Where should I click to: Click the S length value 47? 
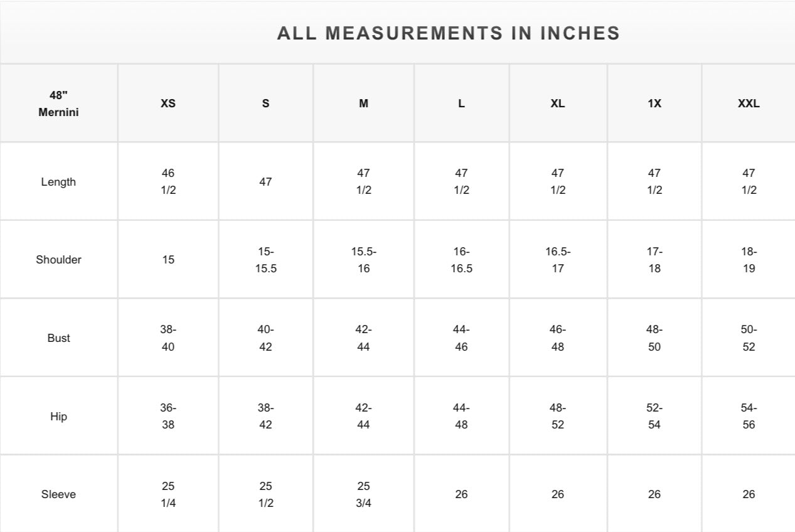click(x=265, y=182)
